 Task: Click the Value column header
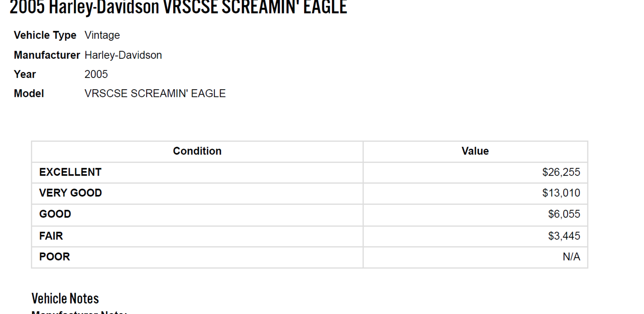pos(475,151)
